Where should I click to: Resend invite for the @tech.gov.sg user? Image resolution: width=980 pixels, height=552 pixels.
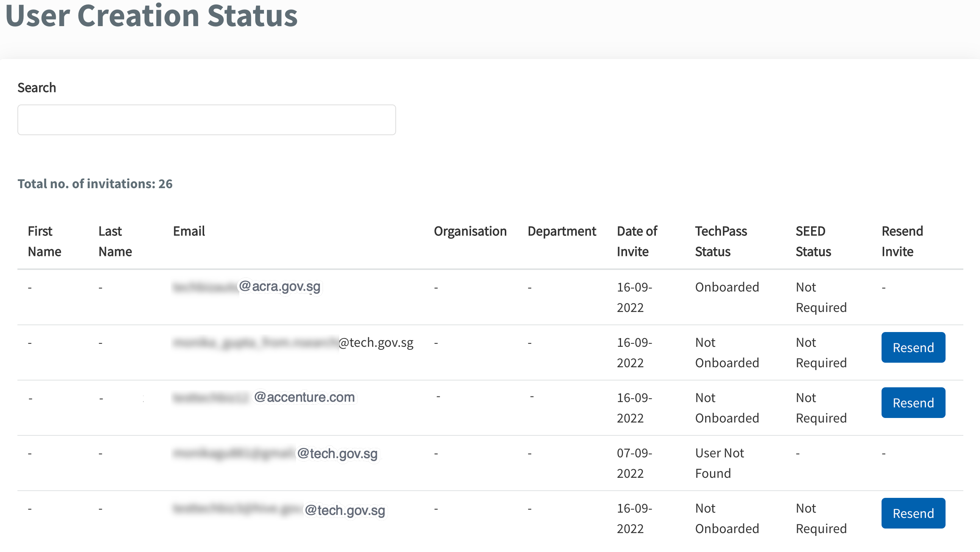[x=913, y=347]
